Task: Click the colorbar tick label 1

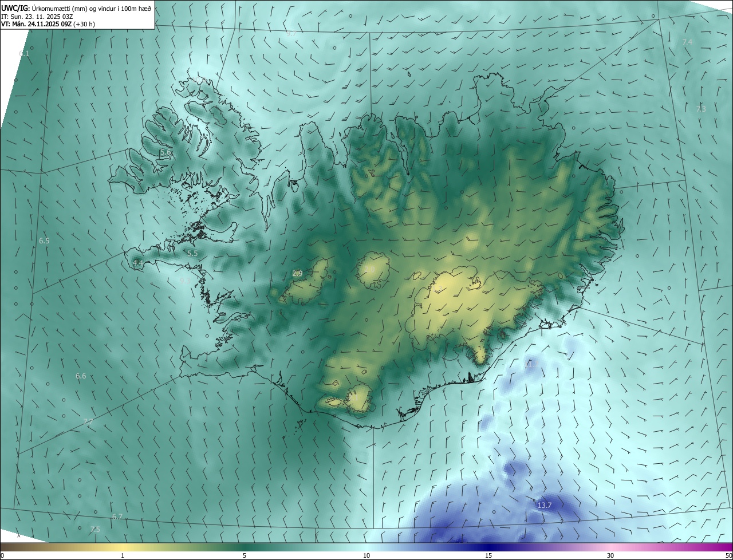Action: tap(123, 555)
